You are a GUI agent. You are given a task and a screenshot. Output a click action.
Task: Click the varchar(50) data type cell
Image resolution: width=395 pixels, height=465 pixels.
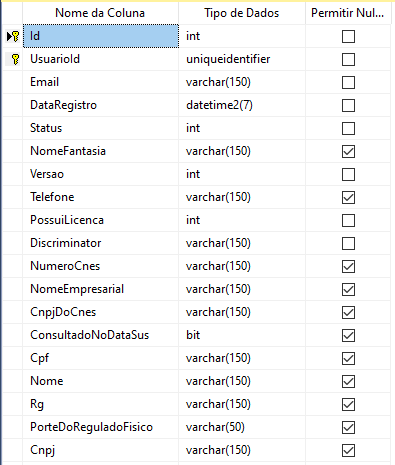point(242,427)
